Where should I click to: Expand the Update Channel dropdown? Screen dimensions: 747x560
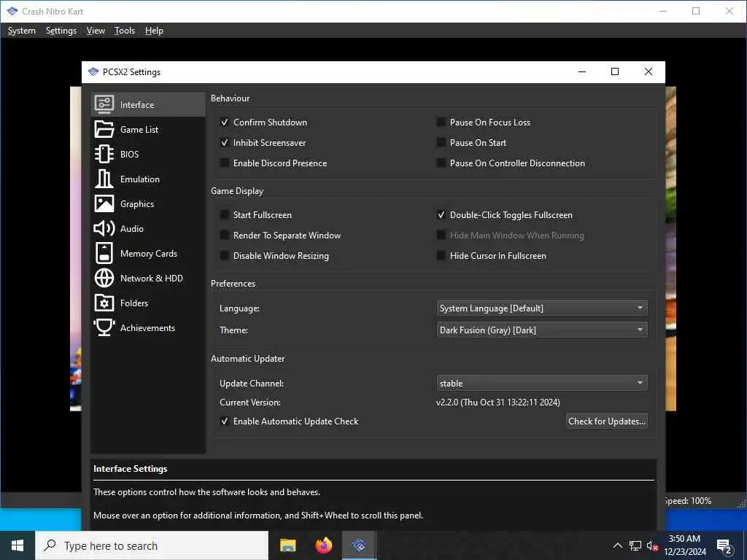(x=542, y=384)
